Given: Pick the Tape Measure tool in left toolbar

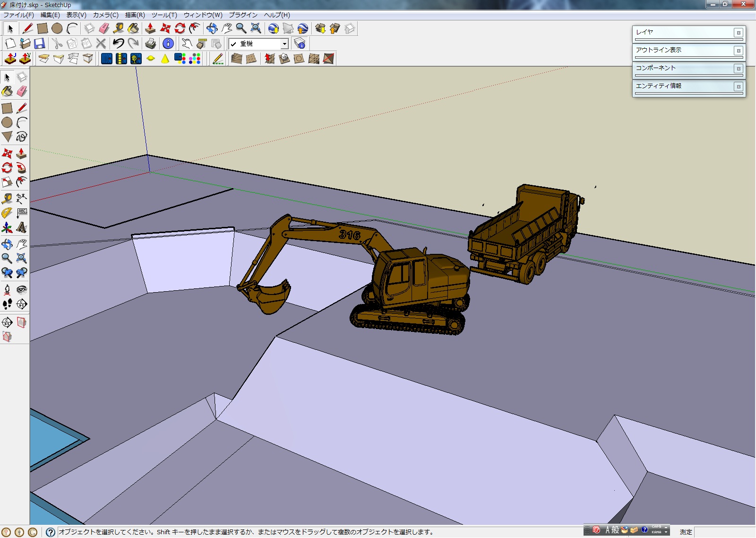Looking at the screenshot, I should click(7, 198).
